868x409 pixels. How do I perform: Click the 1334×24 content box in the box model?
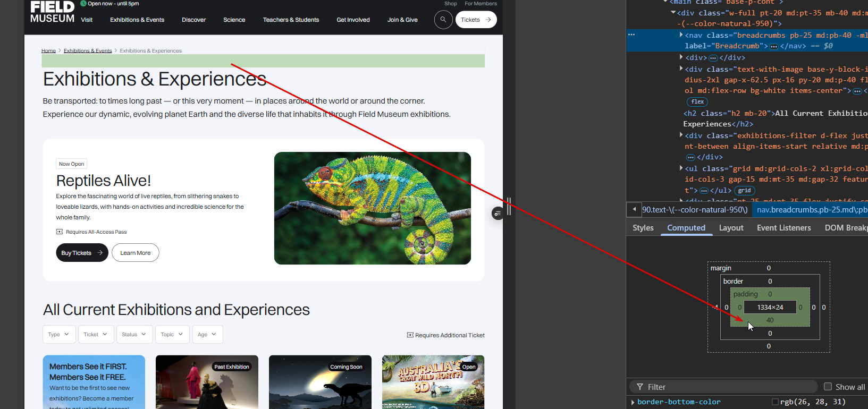click(x=770, y=307)
